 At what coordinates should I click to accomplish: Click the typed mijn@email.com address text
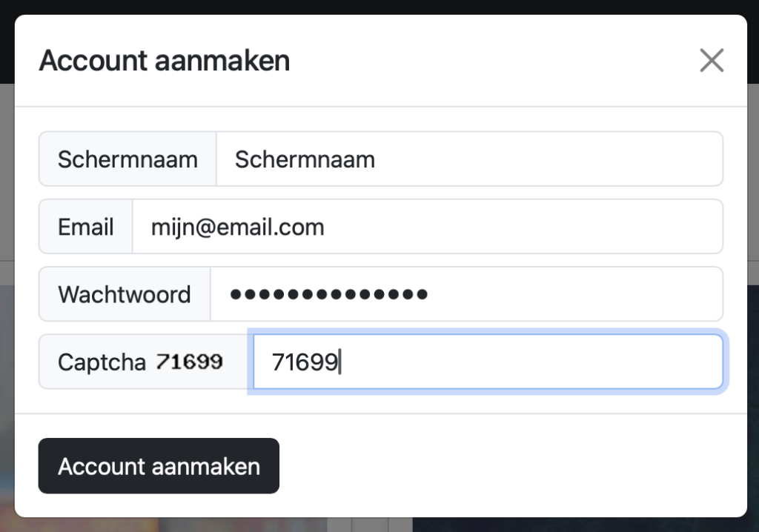(237, 227)
